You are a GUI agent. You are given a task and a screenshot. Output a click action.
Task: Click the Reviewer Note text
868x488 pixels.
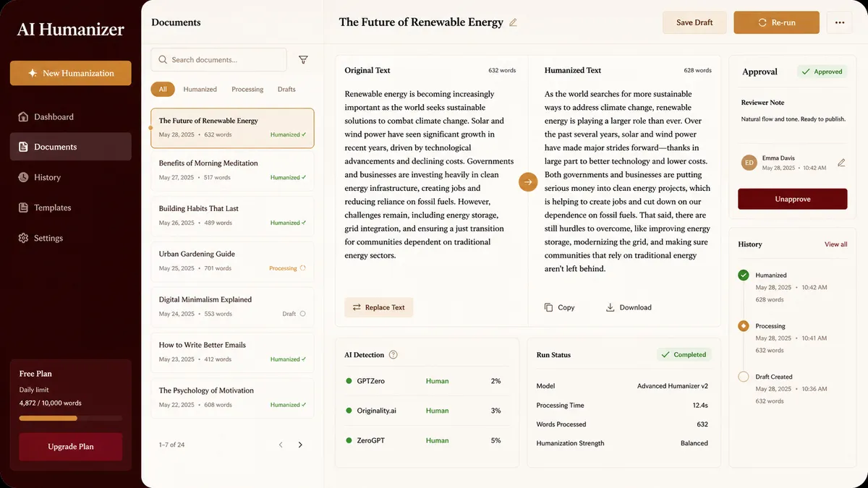pyautogui.click(x=762, y=103)
